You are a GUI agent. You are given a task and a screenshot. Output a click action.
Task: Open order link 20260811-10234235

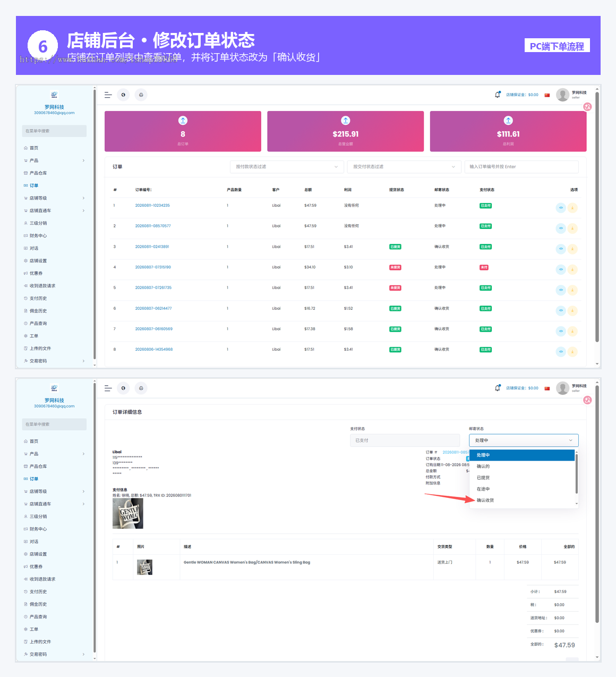[152, 206]
